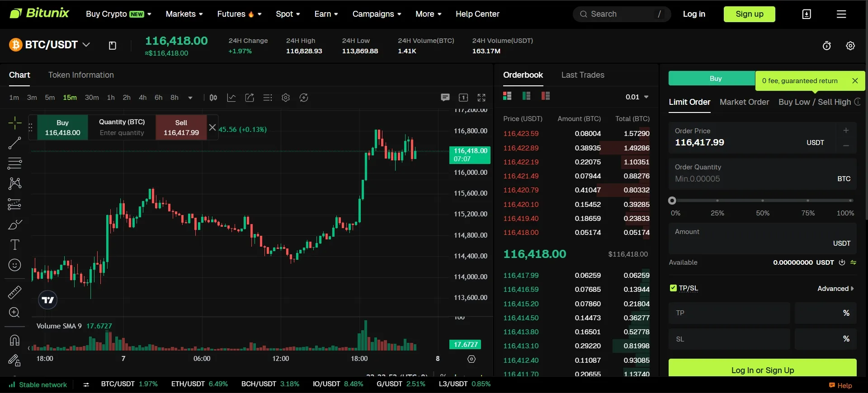
Task: Select the 30m timeframe
Action: 92,98
